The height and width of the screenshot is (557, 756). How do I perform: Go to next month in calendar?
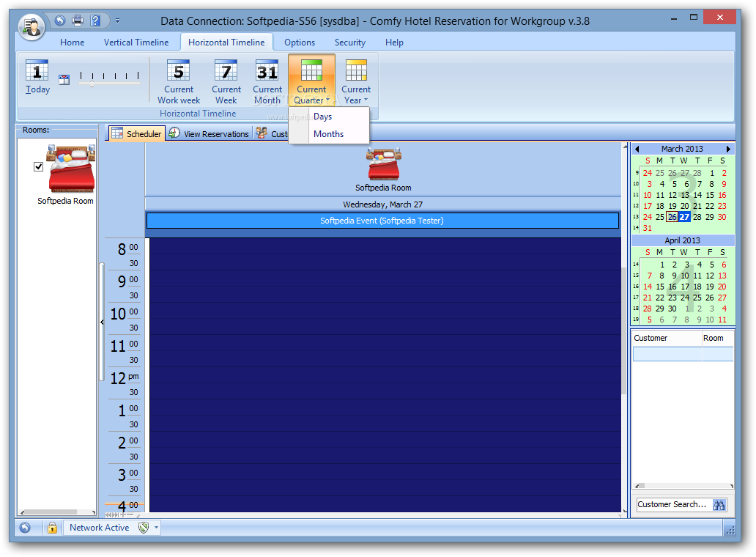coord(728,149)
